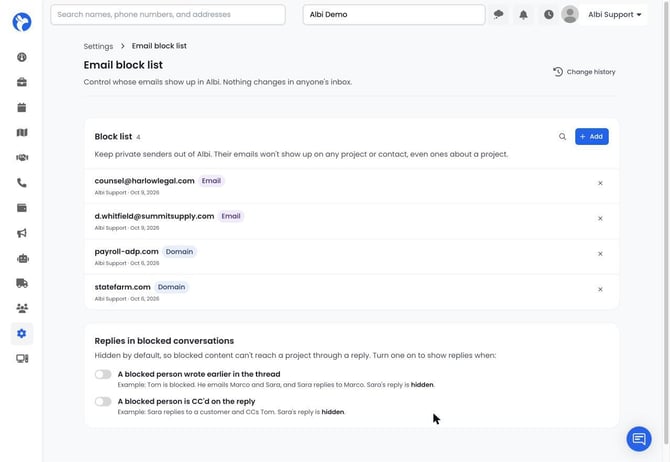Click the 'Replies in blocked conversations' heading

164,341
